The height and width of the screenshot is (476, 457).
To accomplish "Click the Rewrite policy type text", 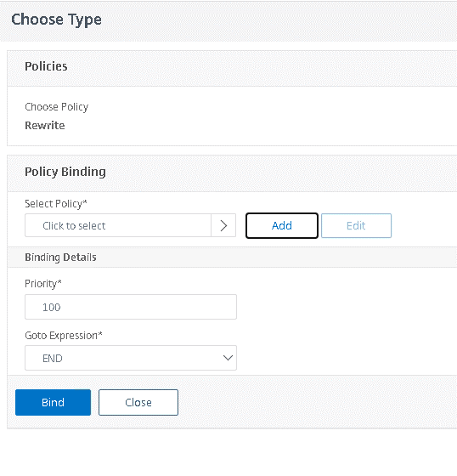I will point(45,126).
